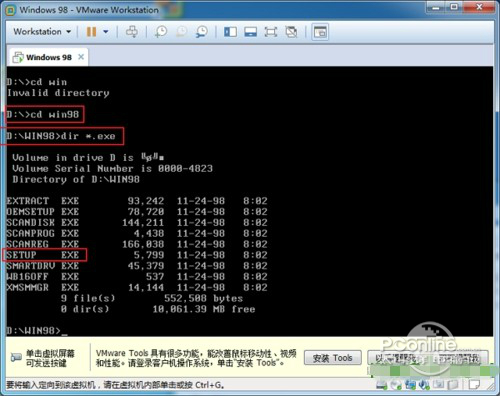This screenshot has height=396, width=500.
Task: Click the Send Ctrl+Alt+Del toolbar icon
Action: 132,32
